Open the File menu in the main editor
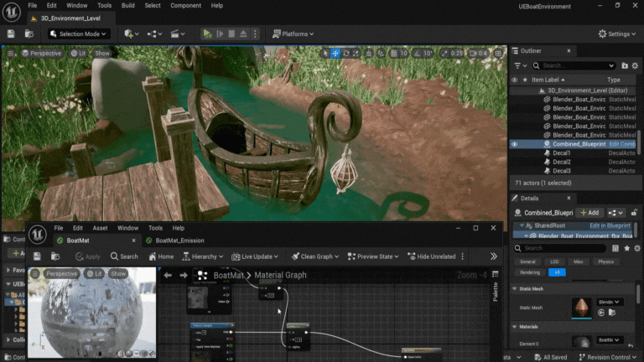 pos(32,5)
